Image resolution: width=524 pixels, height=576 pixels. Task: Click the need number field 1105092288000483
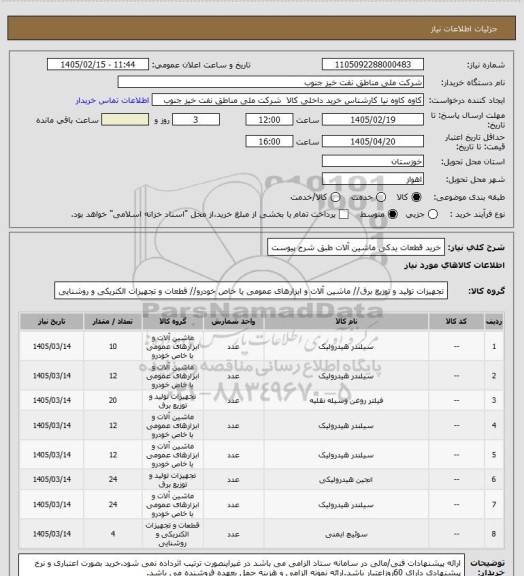point(373,64)
